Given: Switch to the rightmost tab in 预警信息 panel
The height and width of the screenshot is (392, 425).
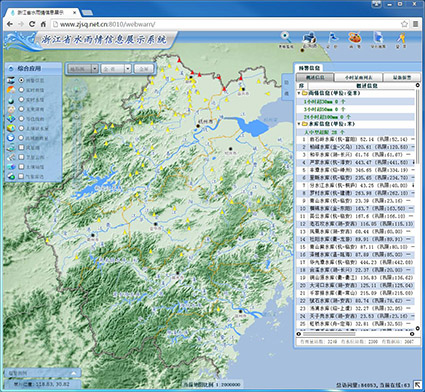Looking at the screenshot, I should [402, 77].
